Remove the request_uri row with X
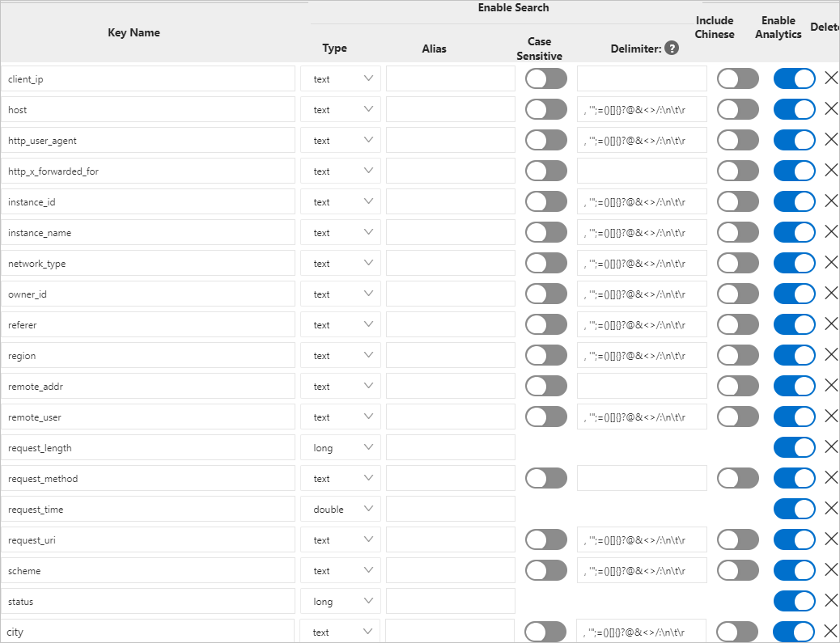840x643 pixels. [831, 539]
